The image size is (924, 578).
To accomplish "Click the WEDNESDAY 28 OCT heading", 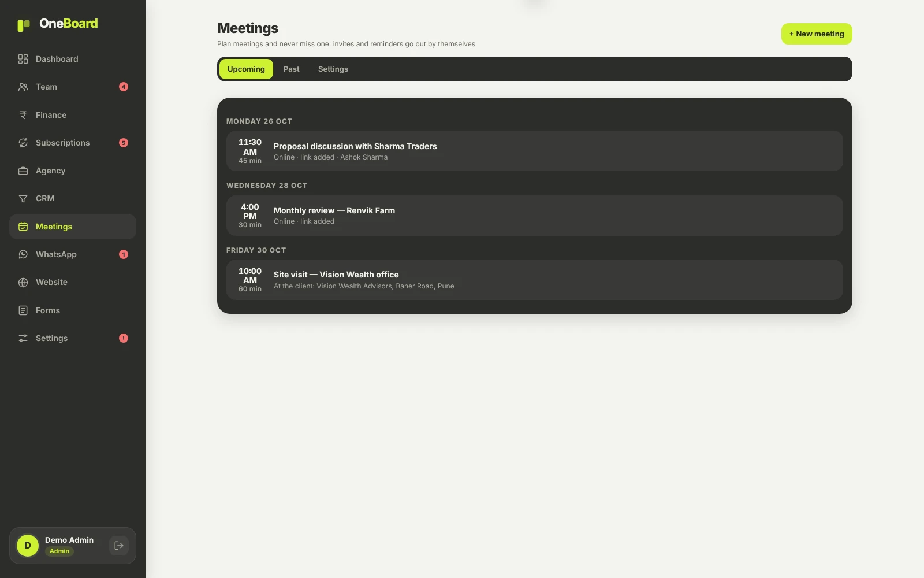I will (x=267, y=186).
